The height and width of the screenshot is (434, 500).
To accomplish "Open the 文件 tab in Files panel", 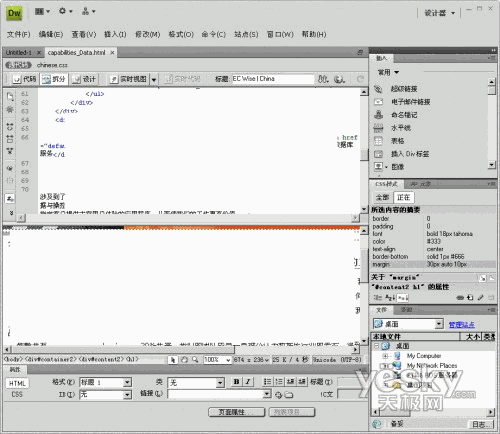I will (x=381, y=310).
